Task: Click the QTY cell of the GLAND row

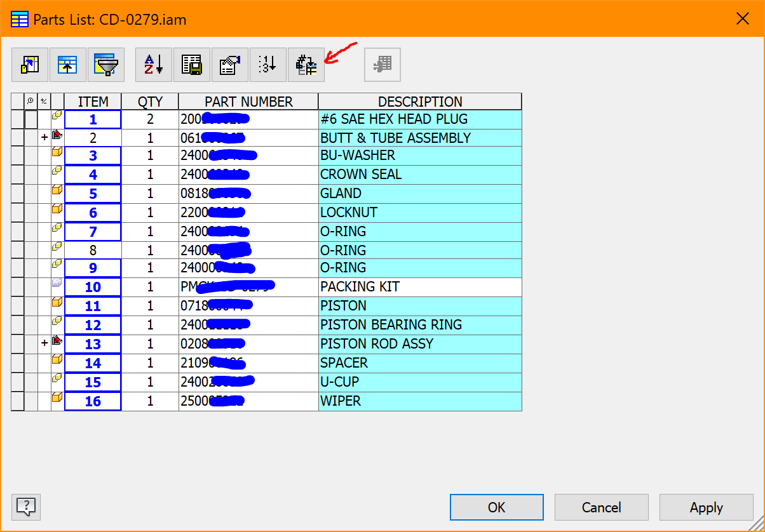Action: tap(149, 193)
